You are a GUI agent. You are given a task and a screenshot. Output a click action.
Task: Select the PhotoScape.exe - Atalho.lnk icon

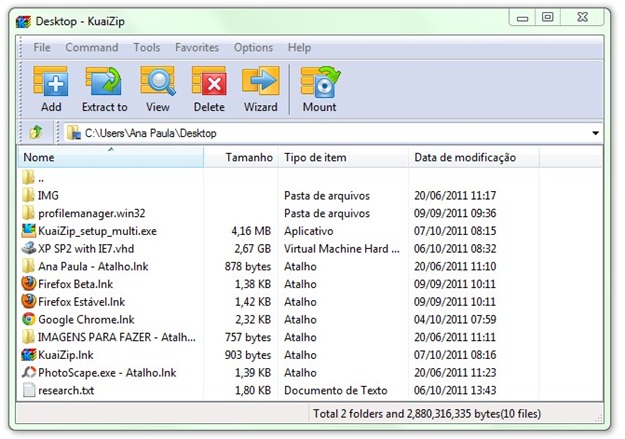coord(28,372)
